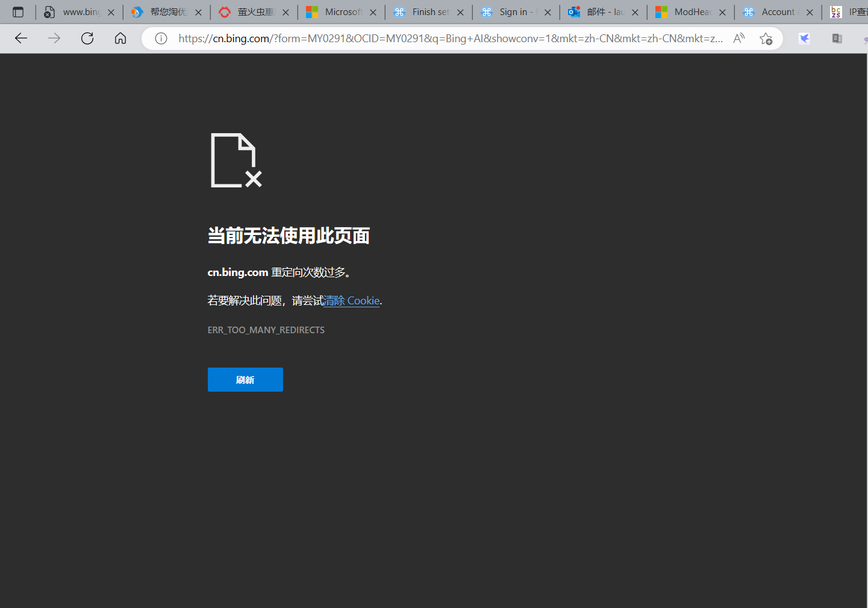Switch to the Microsoft tab
Screen dimensions: 868x608
point(340,12)
